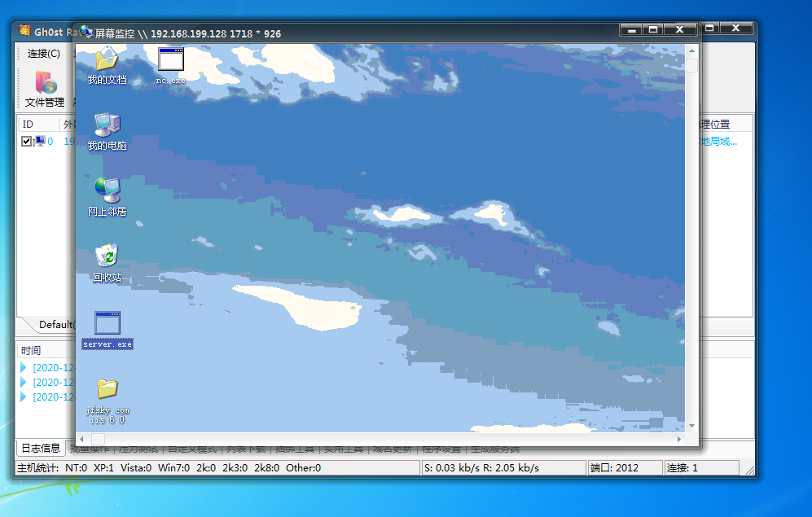The image size is (812, 517).
Task: Click scroll-left arrow in screen monitor window
Action: pyautogui.click(x=81, y=439)
